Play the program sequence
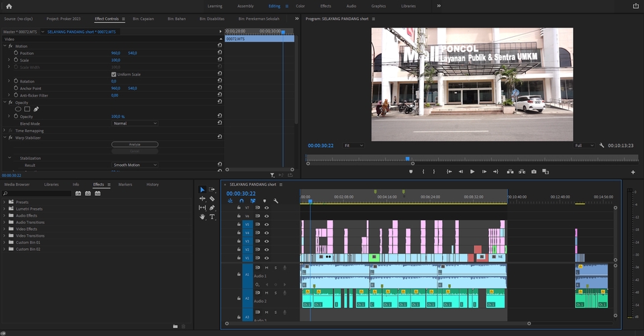This screenshot has width=644, height=336. point(472,172)
